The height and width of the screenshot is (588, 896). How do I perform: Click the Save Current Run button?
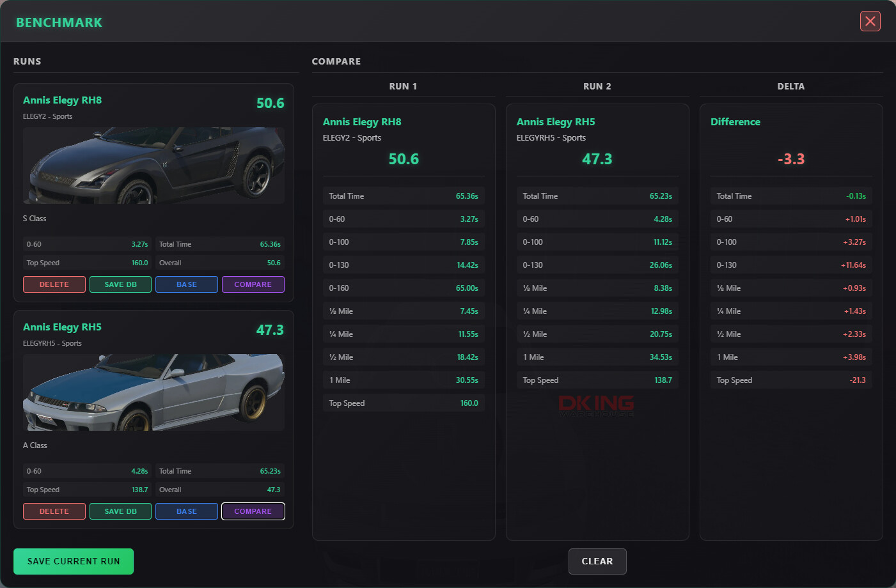[74, 561]
